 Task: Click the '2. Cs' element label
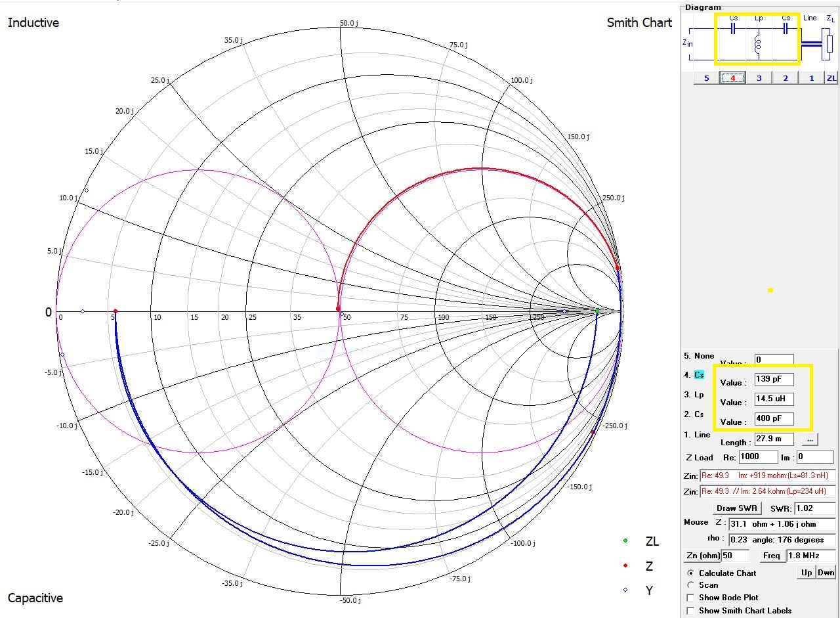(x=694, y=414)
